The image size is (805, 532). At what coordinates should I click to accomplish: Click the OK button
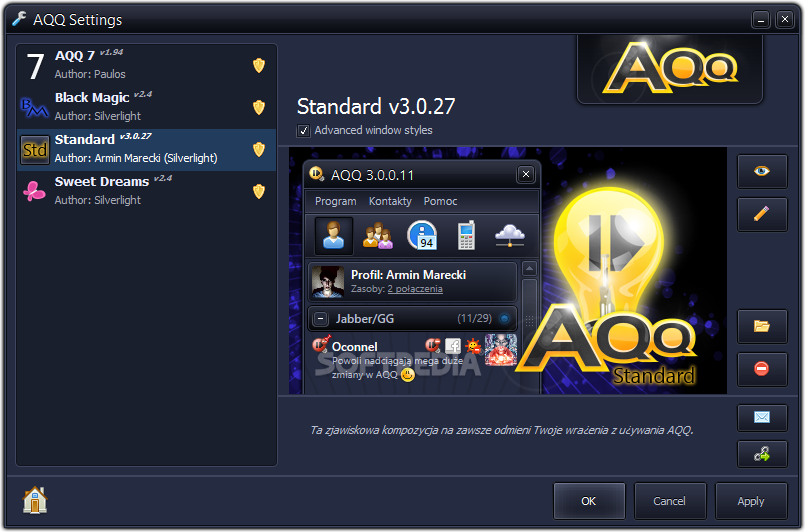pyautogui.click(x=589, y=501)
